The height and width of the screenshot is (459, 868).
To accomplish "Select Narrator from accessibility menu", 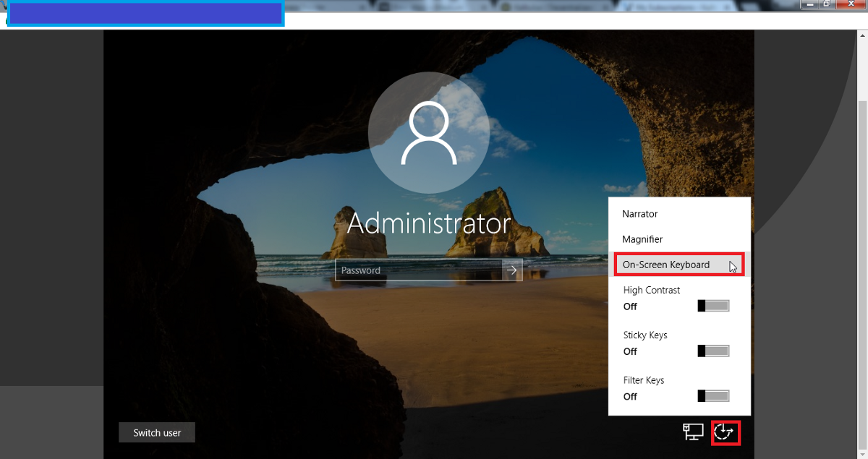I will pos(679,214).
